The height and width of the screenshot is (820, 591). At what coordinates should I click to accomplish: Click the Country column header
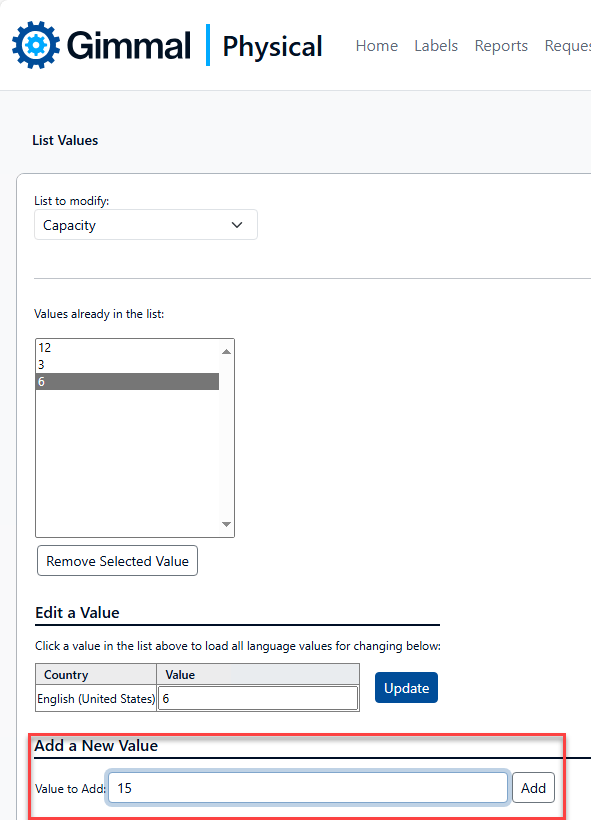point(96,675)
